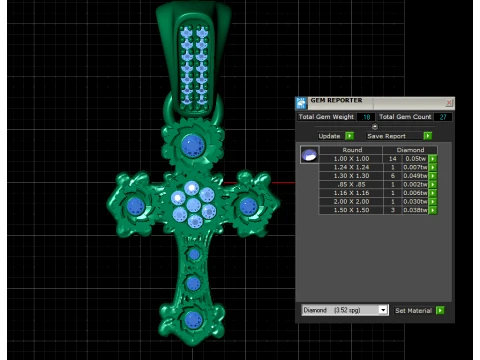Image resolution: width=480 pixels, height=360 pixels.
Task: Click the 0.030tw weight cell
Action: click(415, 202)
